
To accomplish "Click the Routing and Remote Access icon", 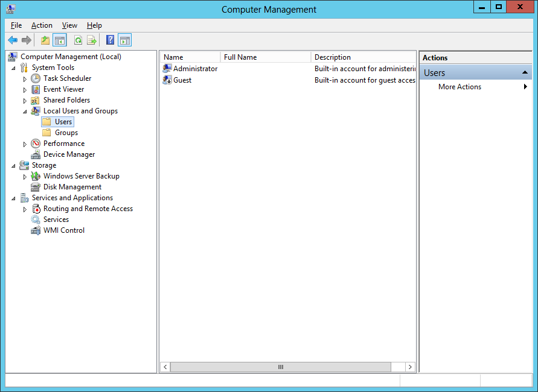I will pos(36,209).
